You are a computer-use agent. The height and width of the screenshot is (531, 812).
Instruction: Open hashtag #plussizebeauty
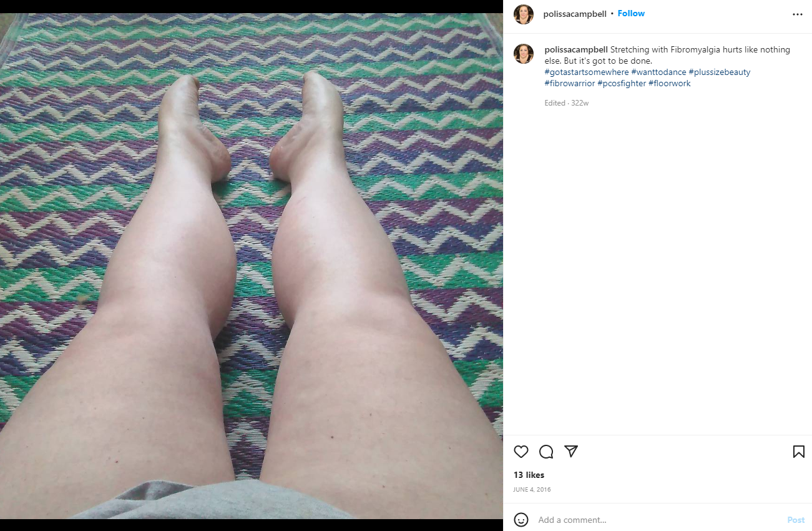click(720, 72)
